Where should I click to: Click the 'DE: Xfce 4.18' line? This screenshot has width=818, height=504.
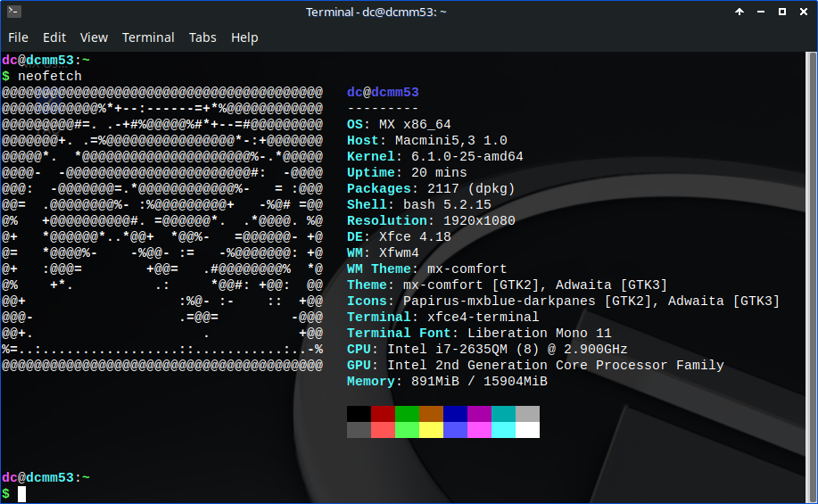pos(399,237)
